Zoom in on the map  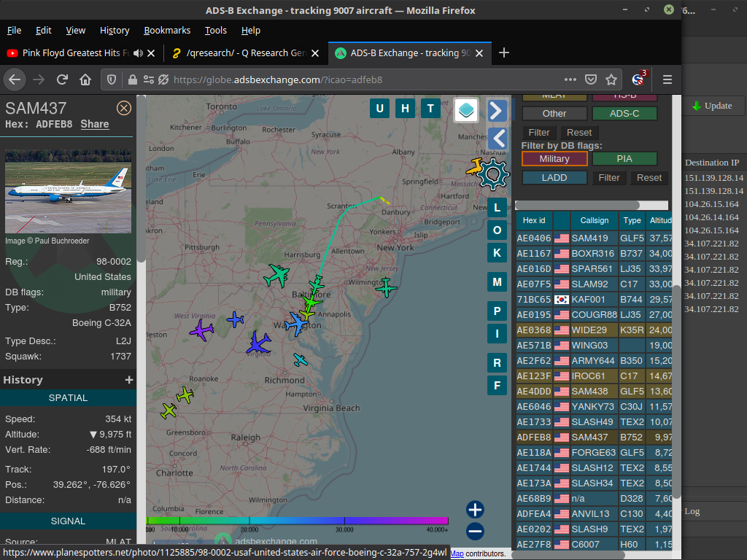[475, 510]
